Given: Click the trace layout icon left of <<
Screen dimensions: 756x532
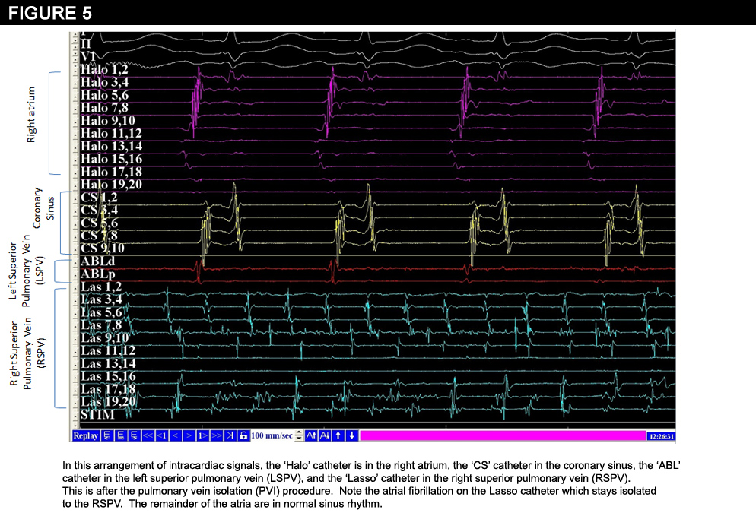Looking at the screenshot, I should coord(134,435).
